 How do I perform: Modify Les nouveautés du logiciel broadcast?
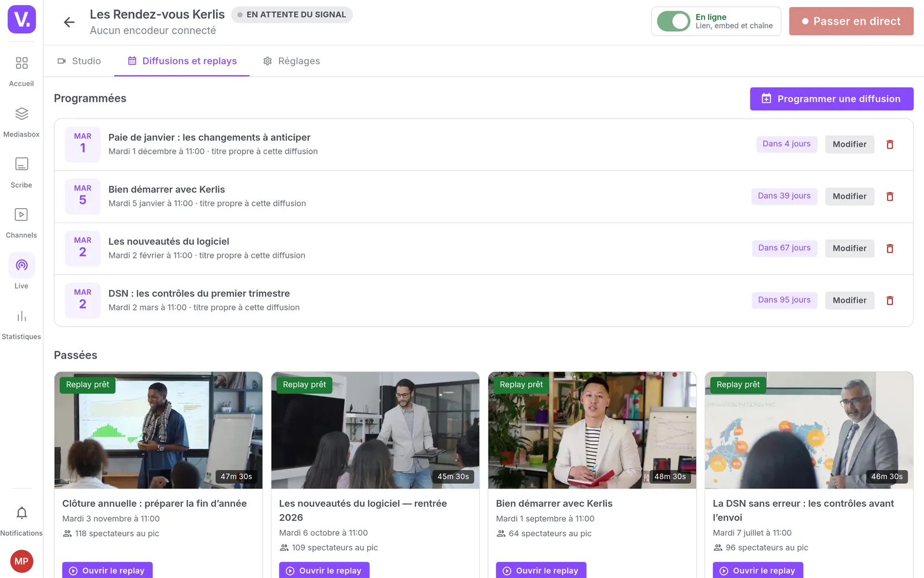click(850, 249)
